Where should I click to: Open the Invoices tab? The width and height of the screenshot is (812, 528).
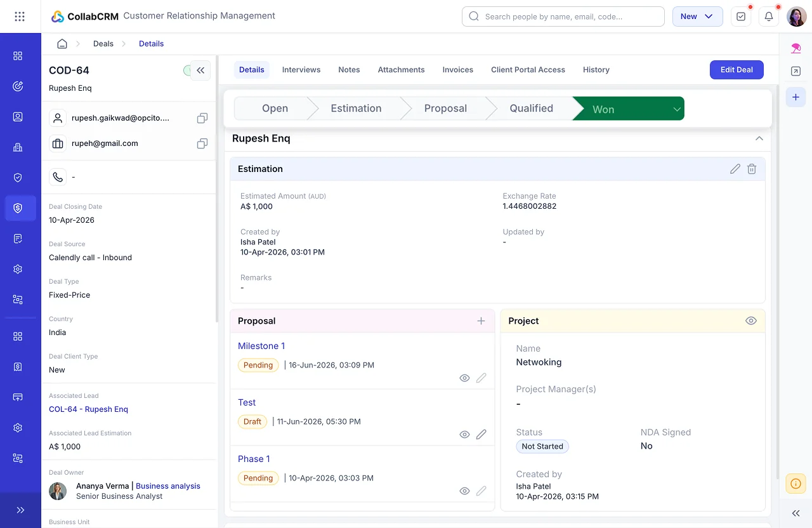(458, 70)
